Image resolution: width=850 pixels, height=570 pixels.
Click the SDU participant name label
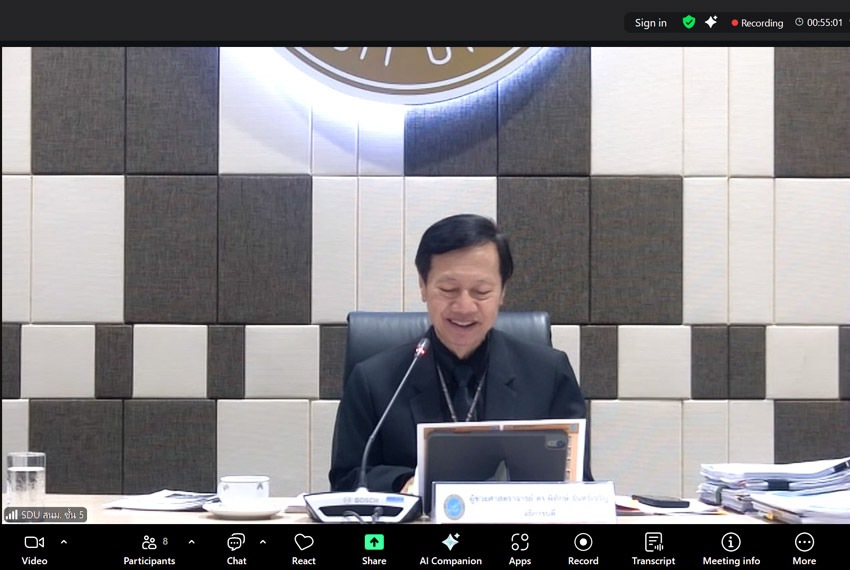click(46, 515)
